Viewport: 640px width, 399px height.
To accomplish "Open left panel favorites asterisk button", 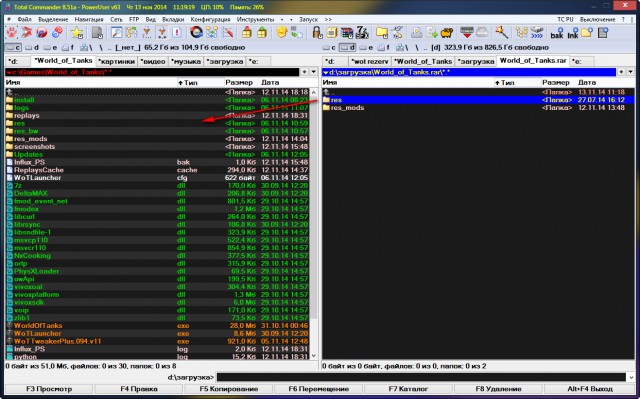I will (304, 72).
